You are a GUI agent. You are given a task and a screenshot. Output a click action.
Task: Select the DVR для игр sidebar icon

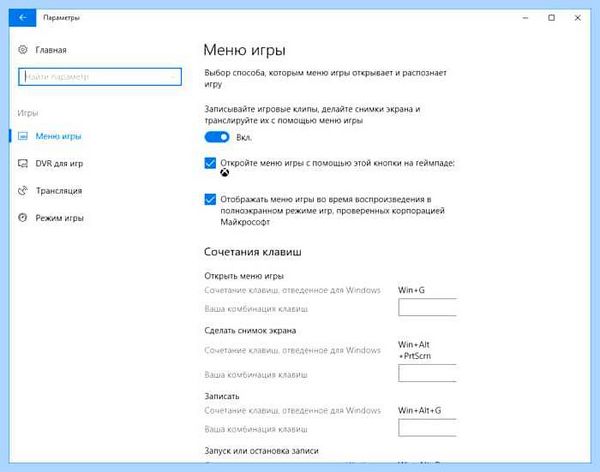pyautogui.click(x=23, y=163)
